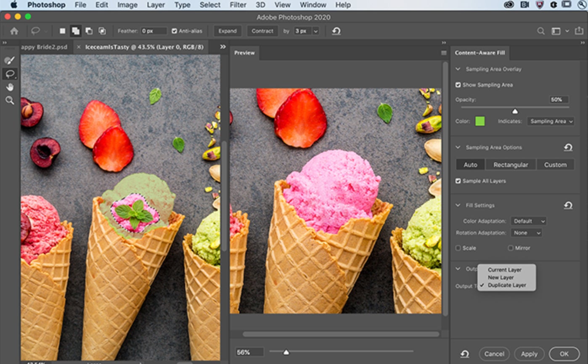This screenshot has width=588, height=364.
Task: Collapse the Fill Settings section
Action: point(458,206)
